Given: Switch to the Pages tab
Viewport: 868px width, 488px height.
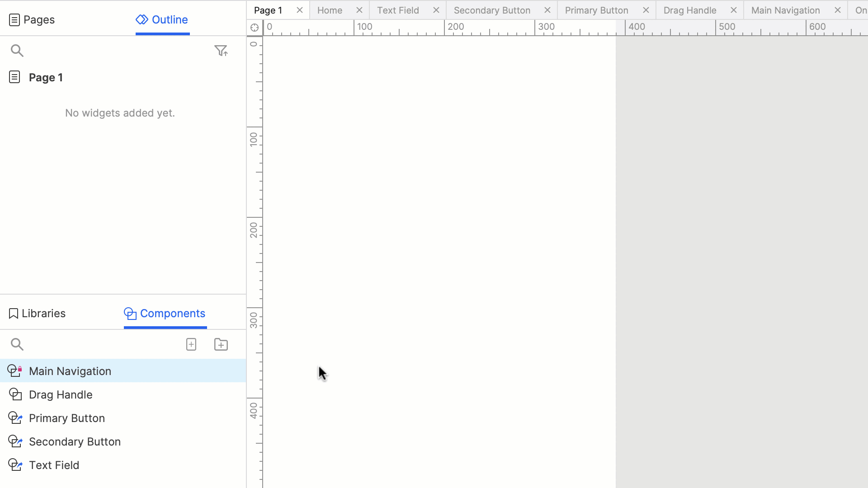Looking at the screenshot, I should (x=32, y=20).
